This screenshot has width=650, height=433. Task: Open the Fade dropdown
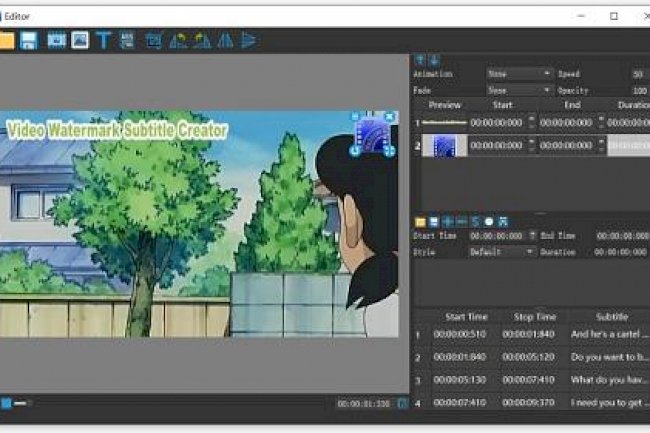[x=519, y=90]
